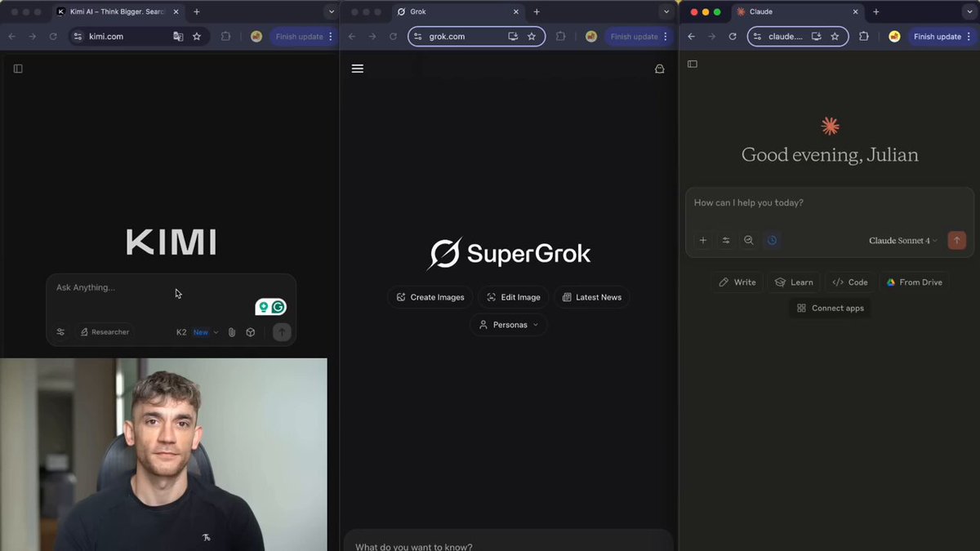Screen dimensions: 980x551
Task: Click the green Grammarly icon in Kimi input
Action: pos(278,307)
